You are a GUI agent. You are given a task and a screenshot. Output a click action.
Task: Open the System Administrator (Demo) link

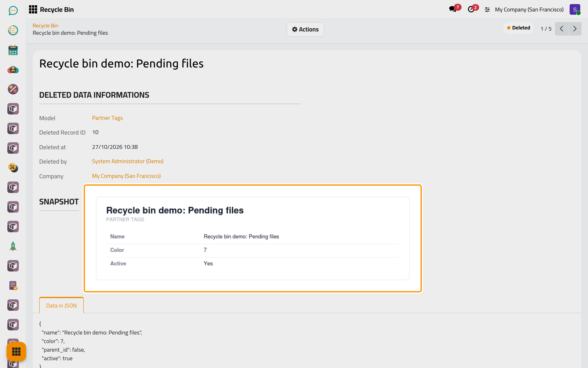[128, 161]
